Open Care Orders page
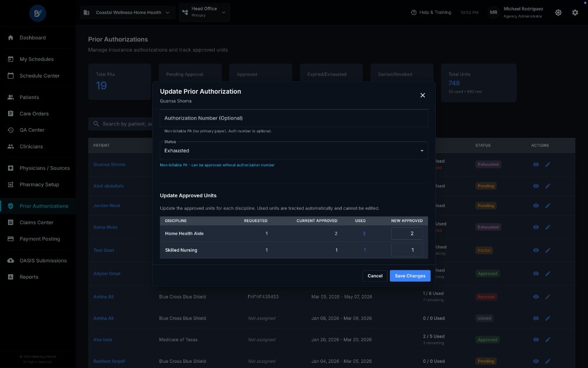The image size is (588, 368). tap(34, 113)
